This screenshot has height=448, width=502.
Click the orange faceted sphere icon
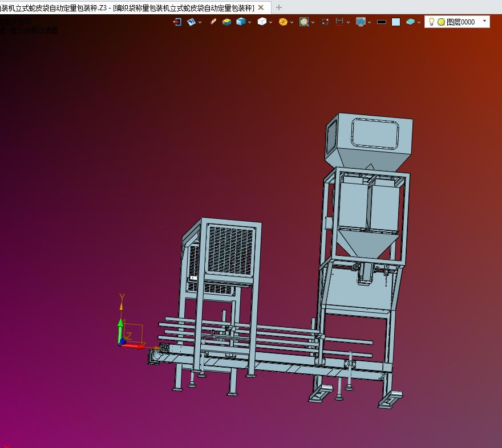click(x=283, y=22)
